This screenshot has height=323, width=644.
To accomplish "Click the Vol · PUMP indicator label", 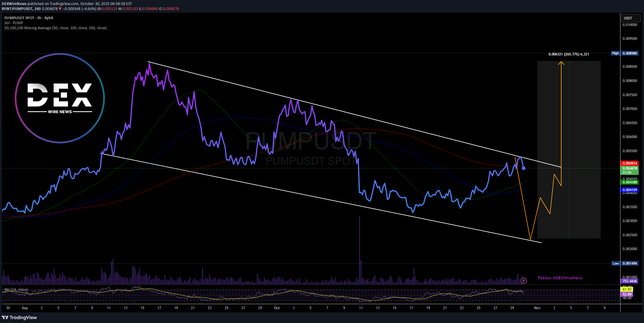I will click(x=14, y=23).
